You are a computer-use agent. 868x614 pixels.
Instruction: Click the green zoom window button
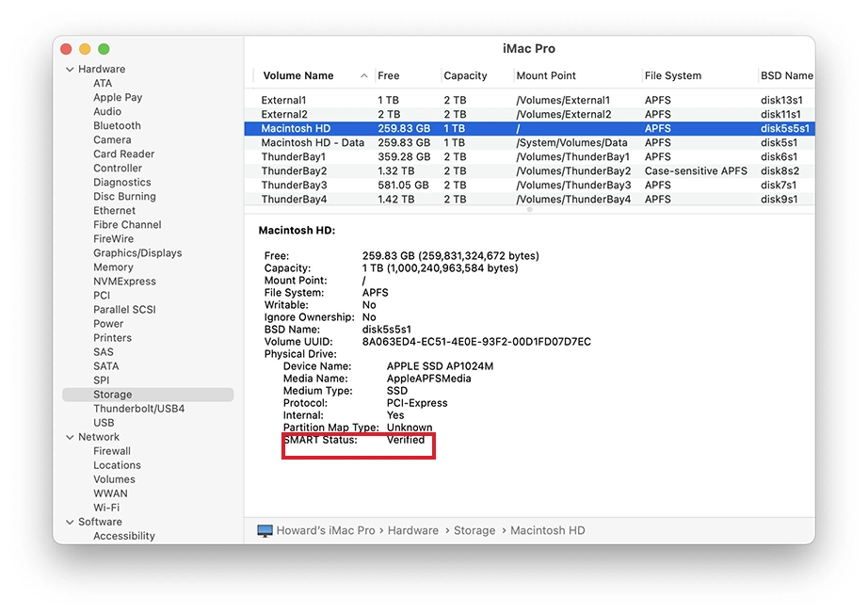(104, 49)
